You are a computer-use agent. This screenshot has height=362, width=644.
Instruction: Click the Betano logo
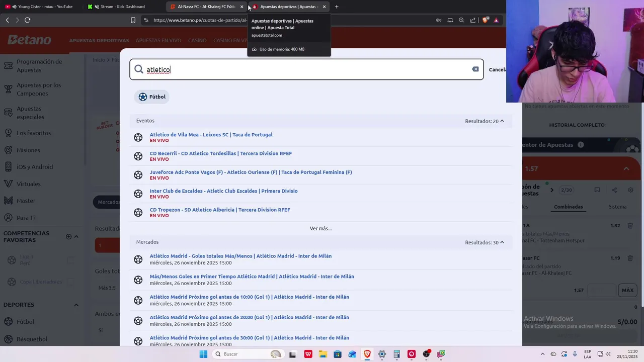[x=29, y=40]
